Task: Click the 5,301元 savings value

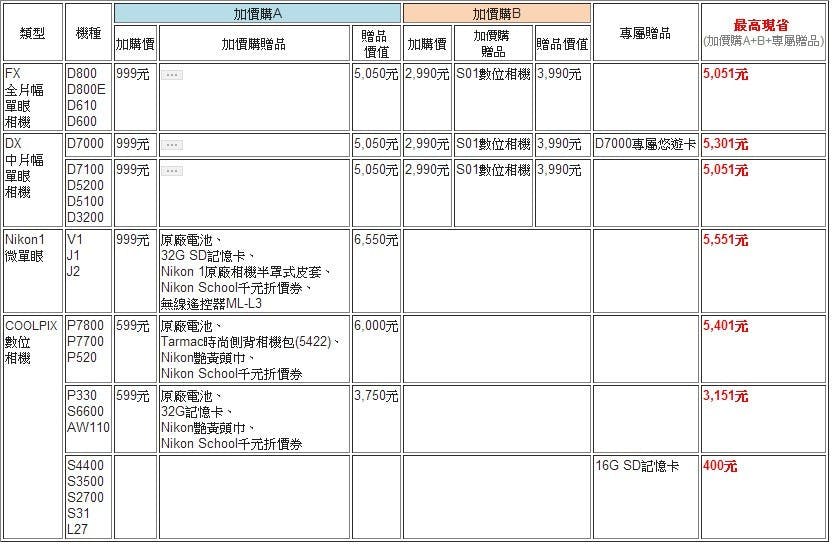Action: coord(725,144)
